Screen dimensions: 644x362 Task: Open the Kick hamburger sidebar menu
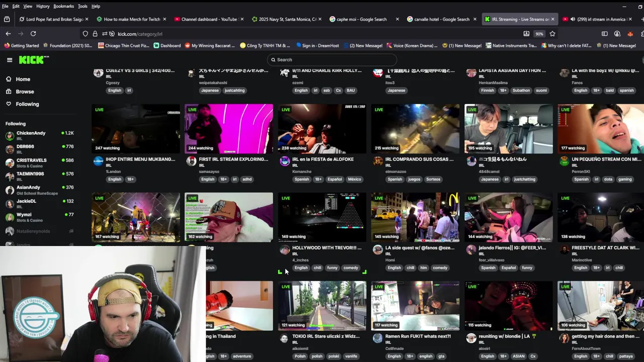tap(10, 60)
